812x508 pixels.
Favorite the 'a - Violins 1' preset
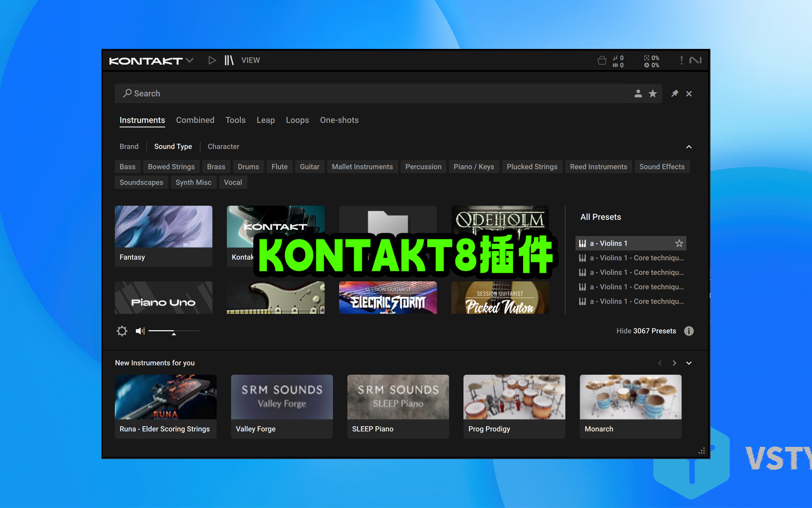679,243
